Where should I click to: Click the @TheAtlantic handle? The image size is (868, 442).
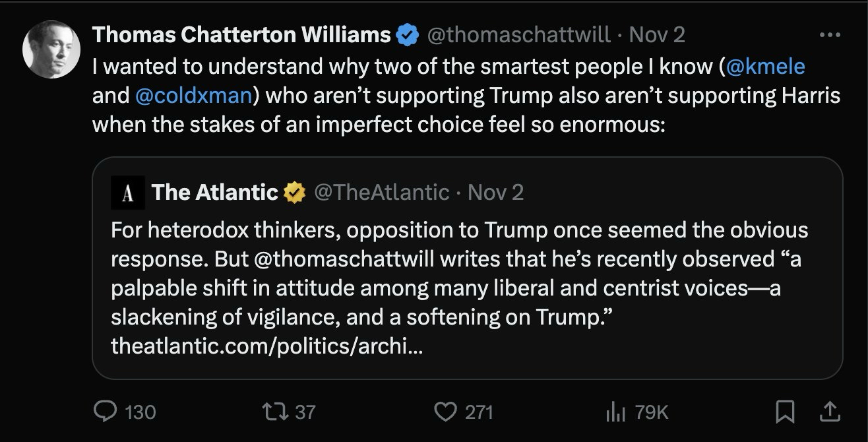tap(381, 193)
